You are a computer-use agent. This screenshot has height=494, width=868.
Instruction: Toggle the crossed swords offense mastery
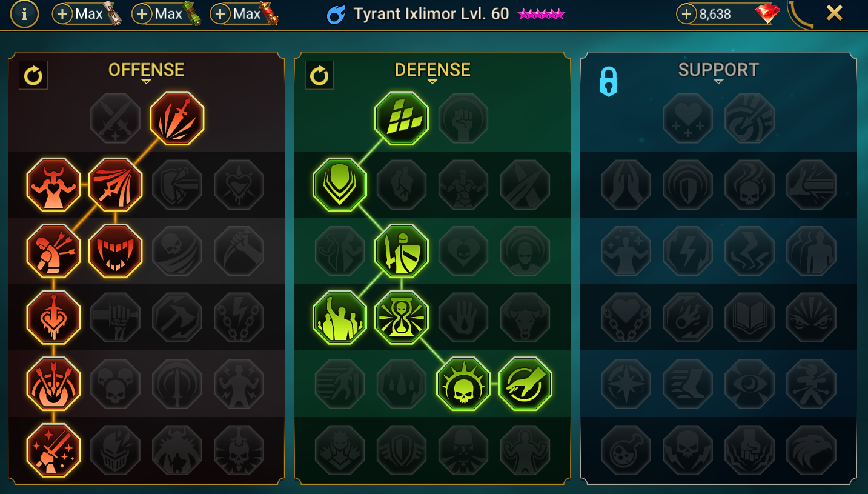click(x=116, y=118)
